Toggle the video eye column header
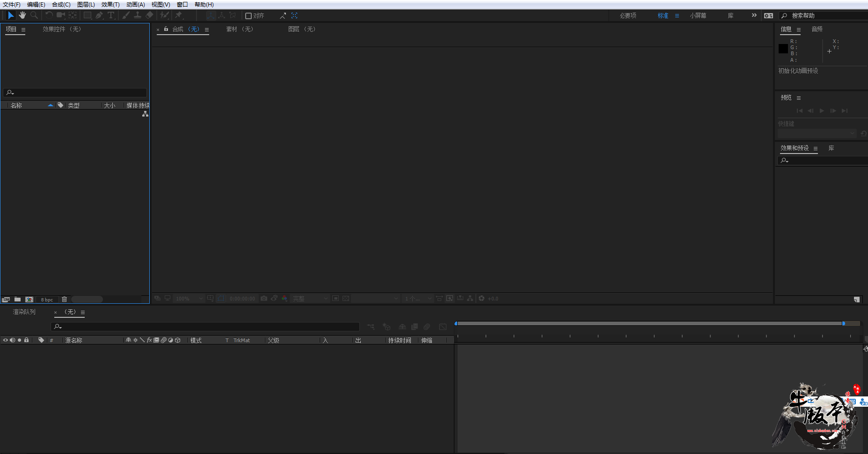The width and height of the screenshot is (868, 454). coord(6,340)
